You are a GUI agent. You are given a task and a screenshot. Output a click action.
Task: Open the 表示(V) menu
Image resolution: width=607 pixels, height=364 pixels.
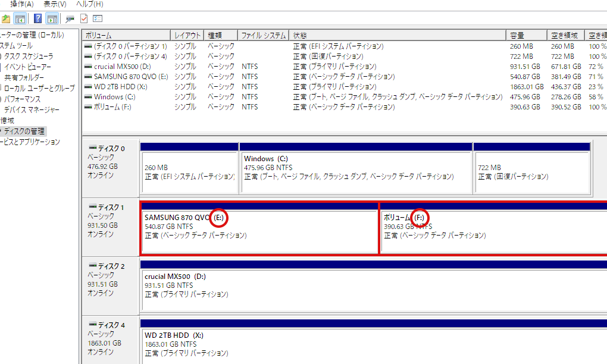(x=55, y=4)
